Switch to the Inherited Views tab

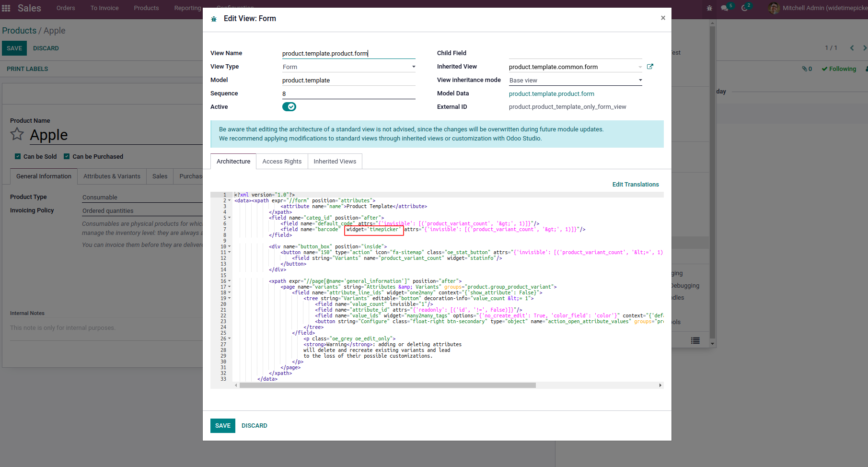tap(335, 162)
